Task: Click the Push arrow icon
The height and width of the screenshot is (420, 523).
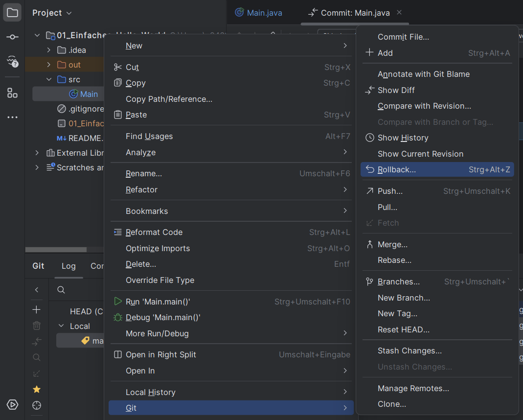Action: tap(370, 191)
